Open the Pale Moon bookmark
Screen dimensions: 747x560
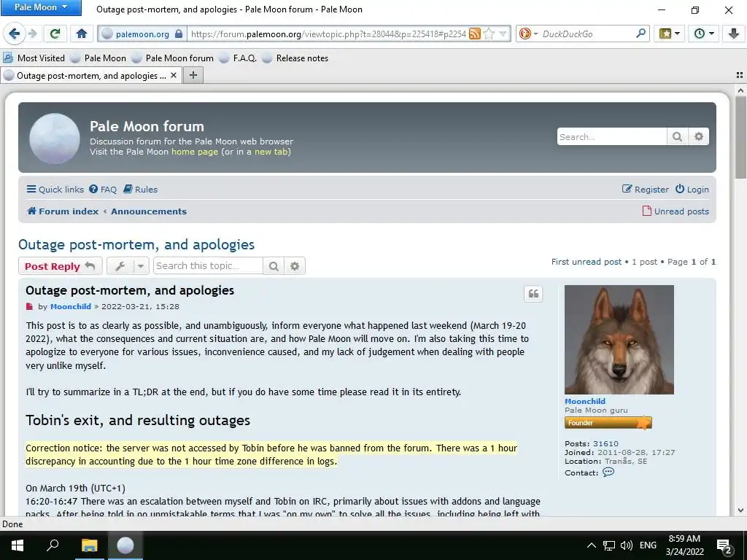click(x=98, y=58)
